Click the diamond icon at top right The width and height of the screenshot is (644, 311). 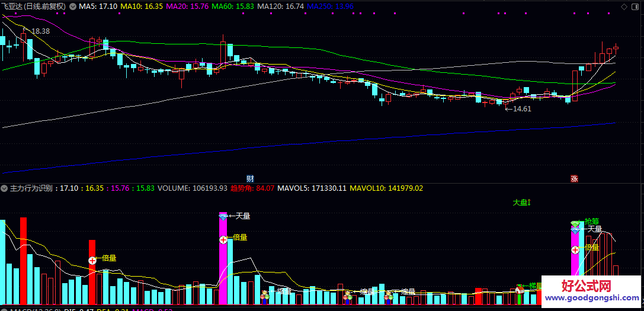[624, 6]
